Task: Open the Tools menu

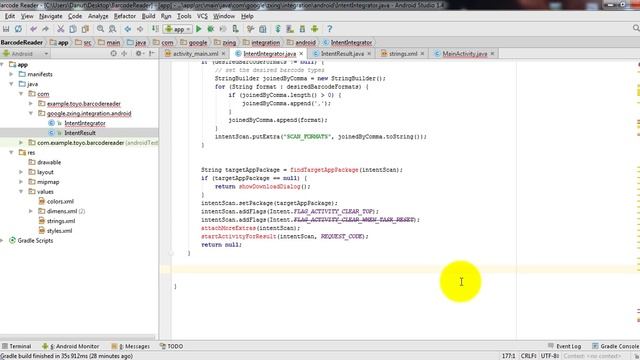Action: point(184,16)
